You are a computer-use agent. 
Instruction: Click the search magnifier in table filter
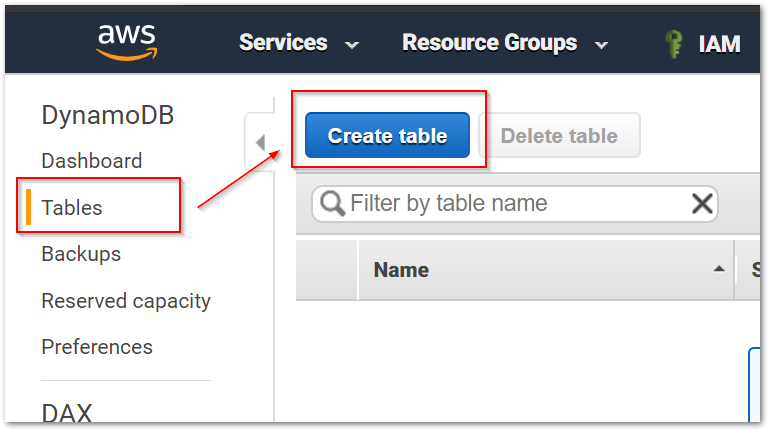[332, 203]
